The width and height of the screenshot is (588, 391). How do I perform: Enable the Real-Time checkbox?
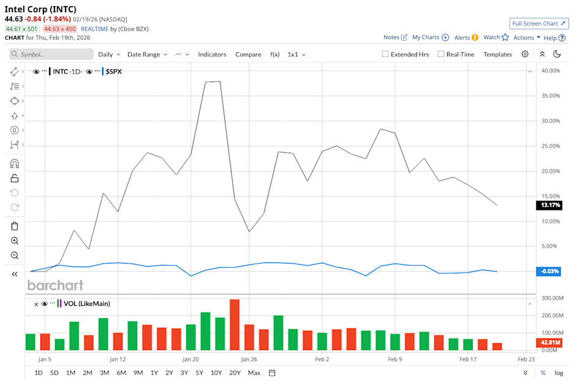coord(441,54)
